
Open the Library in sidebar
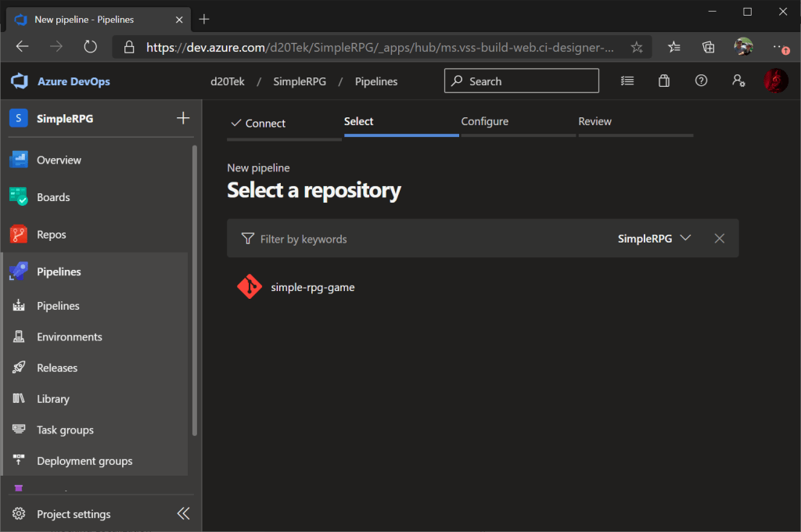pyautogui.click(x=52, y=399)
